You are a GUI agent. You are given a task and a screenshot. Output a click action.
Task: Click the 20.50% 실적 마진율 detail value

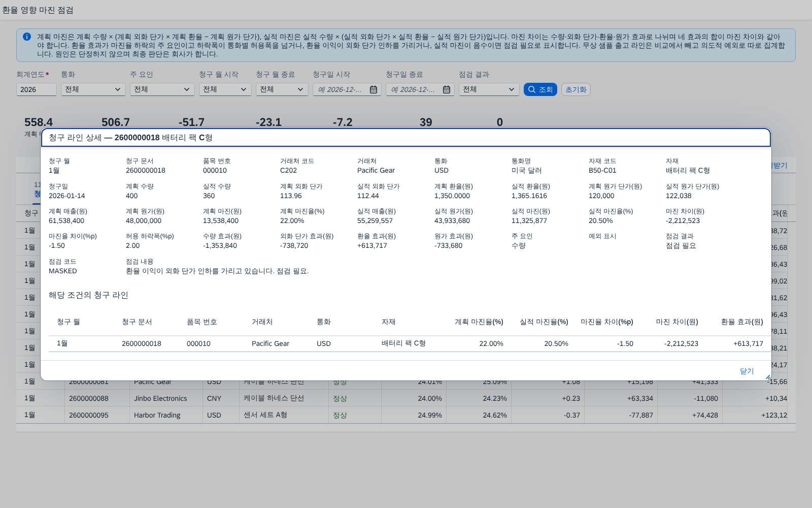coord(601,220)
